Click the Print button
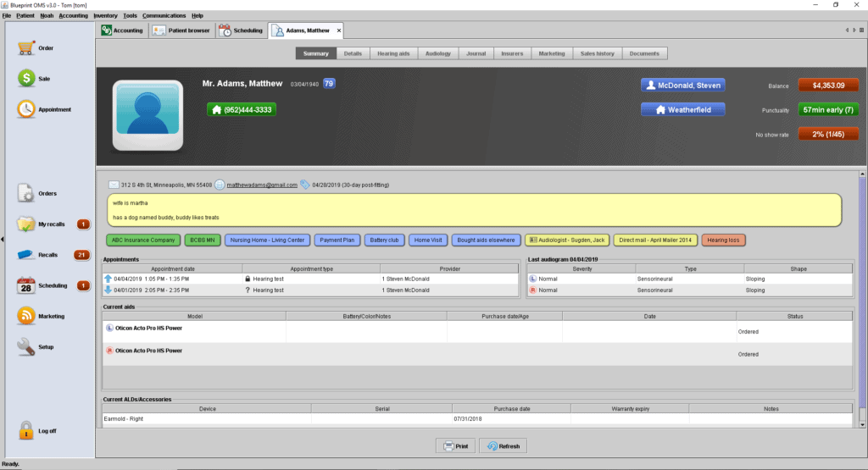 pos(455,446)
